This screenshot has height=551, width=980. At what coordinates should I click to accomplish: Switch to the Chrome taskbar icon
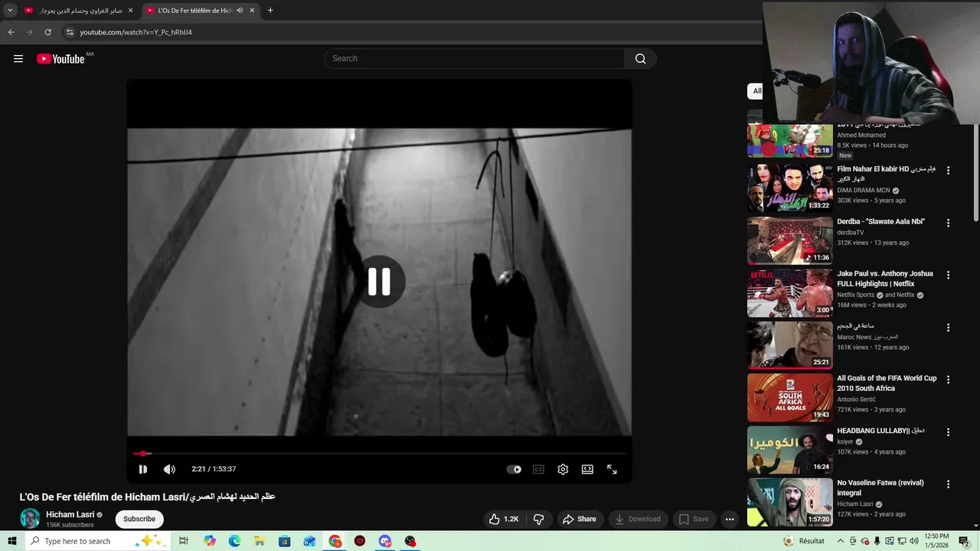click(335, 541)
